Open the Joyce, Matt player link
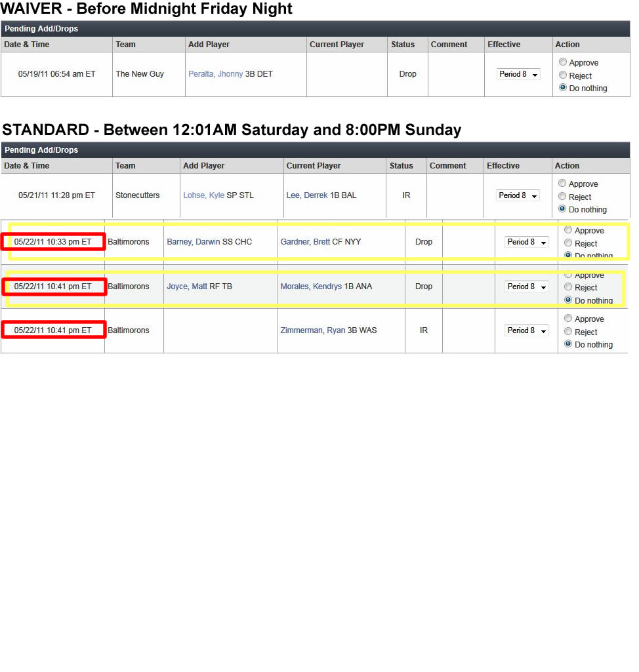Screen dimensions: 639x672 point(187,287)
